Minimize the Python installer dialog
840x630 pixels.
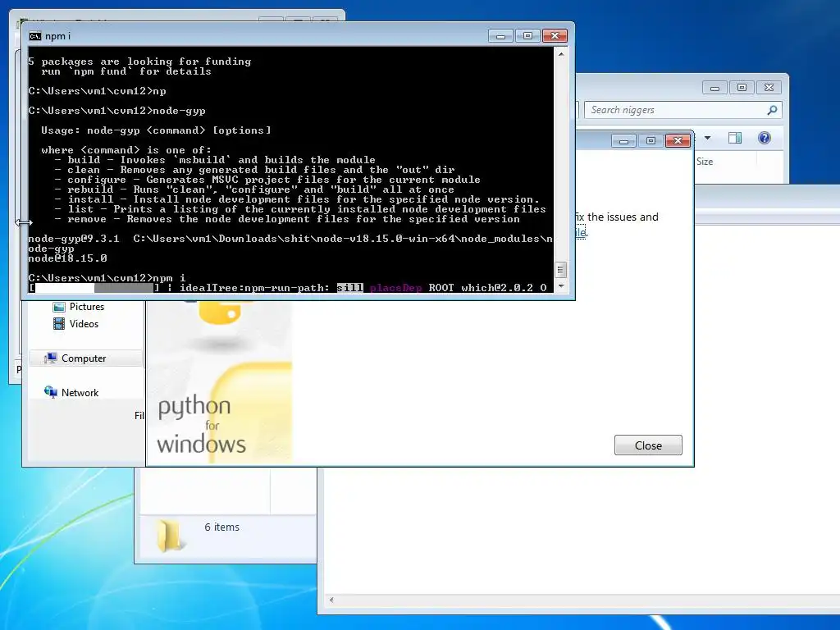[623, 141]
